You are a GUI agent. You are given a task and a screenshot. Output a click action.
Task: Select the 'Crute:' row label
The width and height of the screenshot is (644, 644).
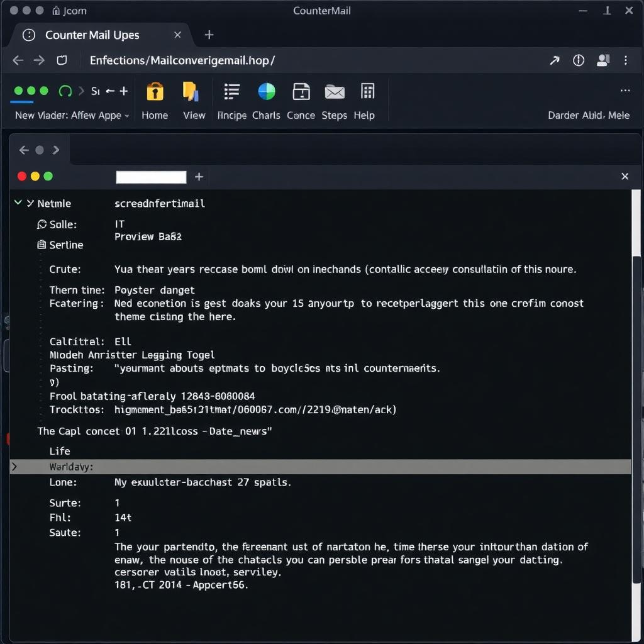[65, 269]
